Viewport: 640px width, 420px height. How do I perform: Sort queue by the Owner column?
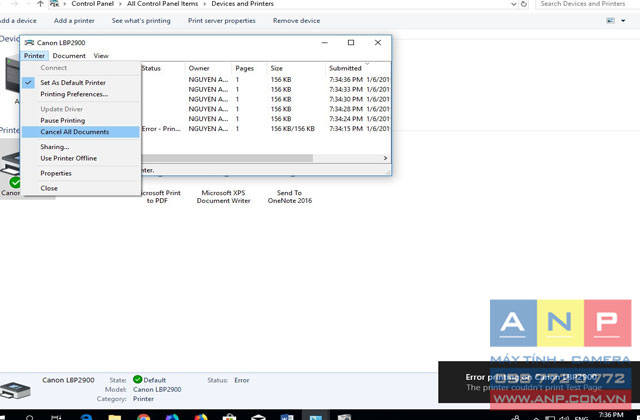click(208, 68)
